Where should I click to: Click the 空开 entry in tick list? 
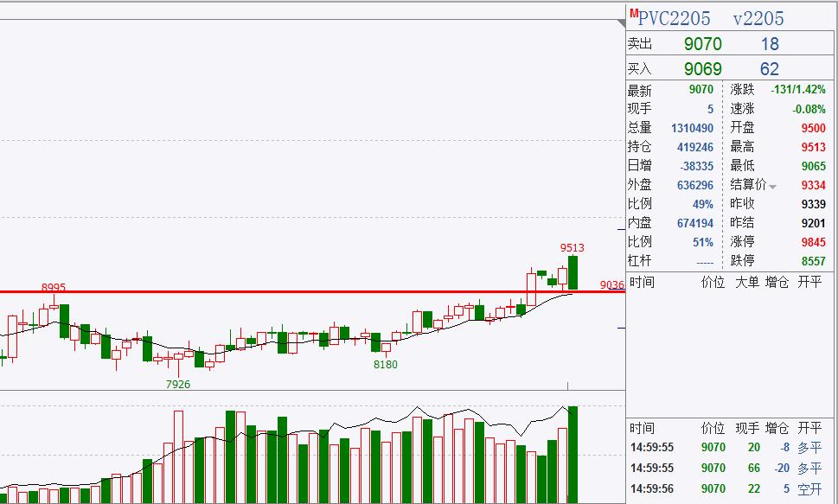pos(809,489)
